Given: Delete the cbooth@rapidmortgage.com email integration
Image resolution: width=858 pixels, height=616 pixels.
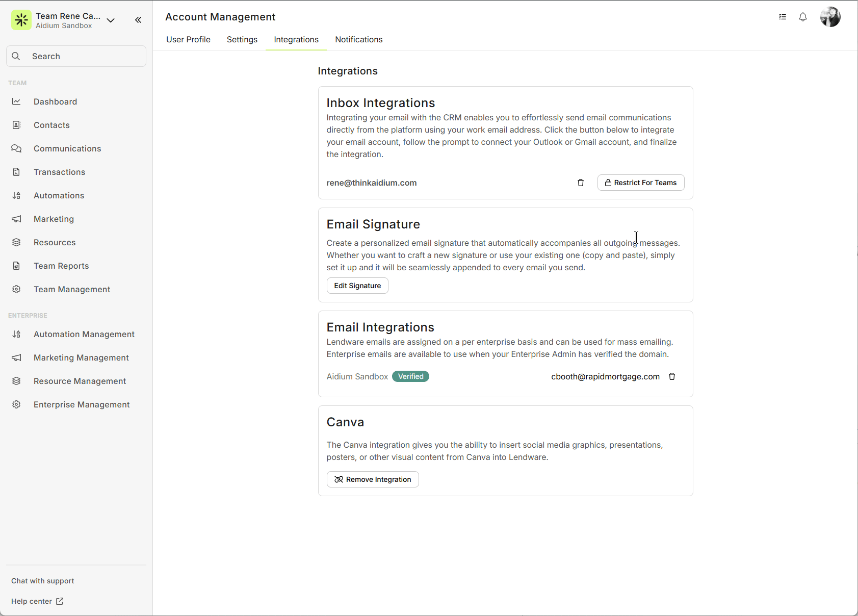Looking at the screenshot, I should point(672,376).
